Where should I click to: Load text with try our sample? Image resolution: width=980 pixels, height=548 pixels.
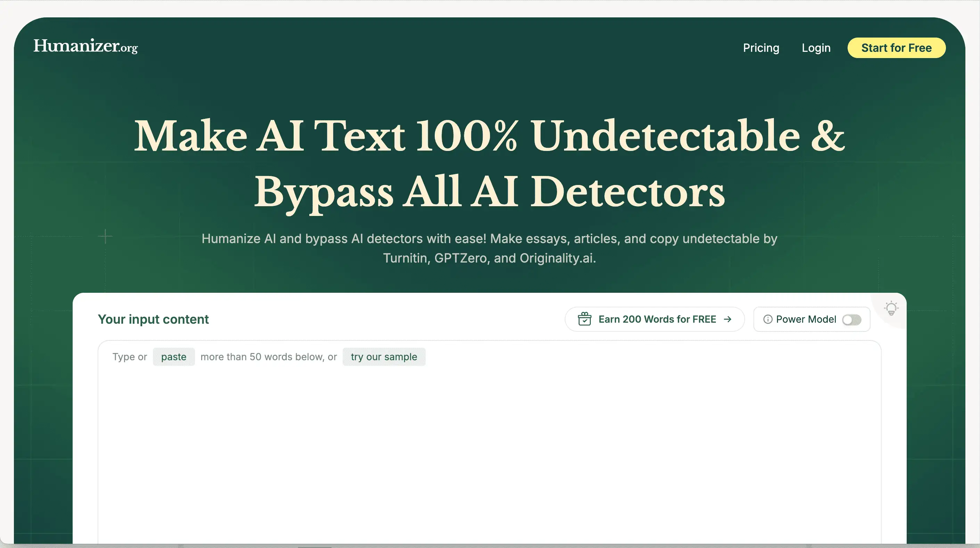(383, 356)
